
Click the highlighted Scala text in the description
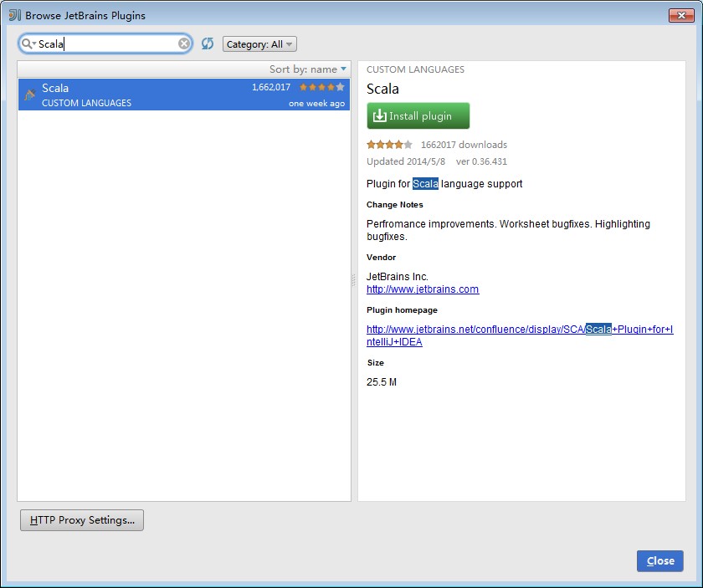[424, 183]
